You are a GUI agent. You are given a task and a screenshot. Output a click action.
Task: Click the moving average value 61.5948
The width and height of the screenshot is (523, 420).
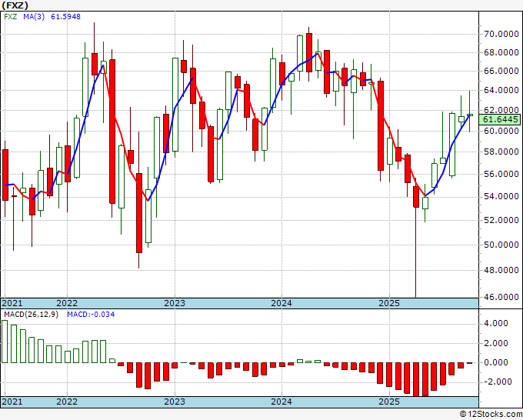[65, 16]
